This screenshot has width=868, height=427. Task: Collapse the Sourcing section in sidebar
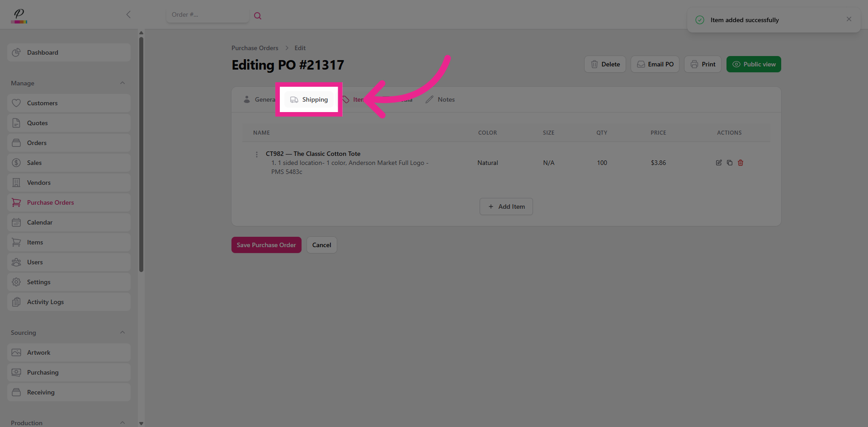point(122,333)
